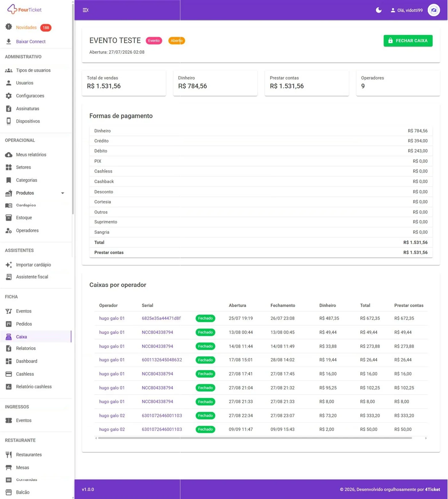
Task: Click the Aberto status badge
Action: pyautogui.click(x=177, y=41)
